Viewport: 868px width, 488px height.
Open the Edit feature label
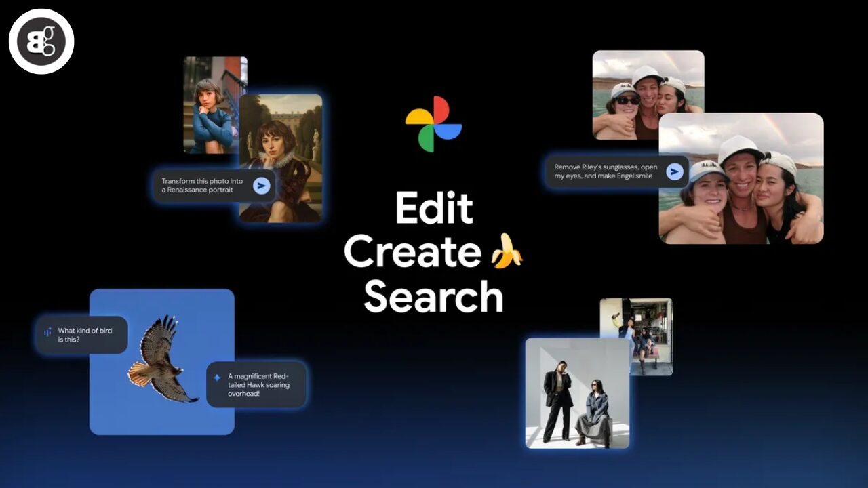coord(433,209)
